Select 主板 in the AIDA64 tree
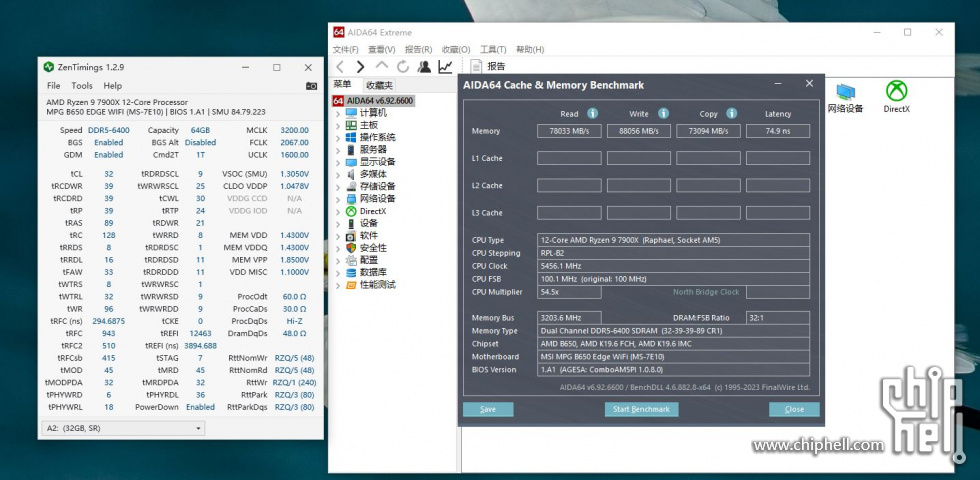The image size is (980, 480). click(x=369, y=125)
